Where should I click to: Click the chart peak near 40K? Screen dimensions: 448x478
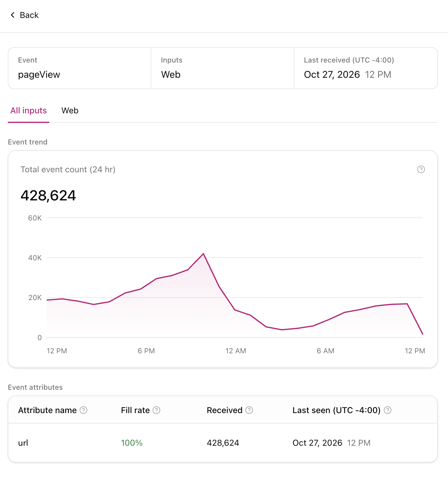pos(203,254)
